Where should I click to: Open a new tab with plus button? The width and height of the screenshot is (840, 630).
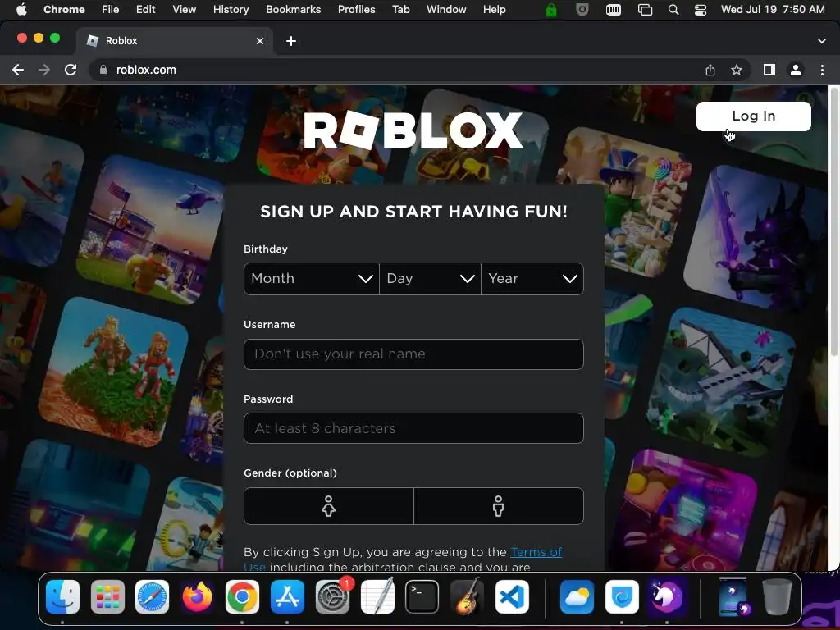291,41
